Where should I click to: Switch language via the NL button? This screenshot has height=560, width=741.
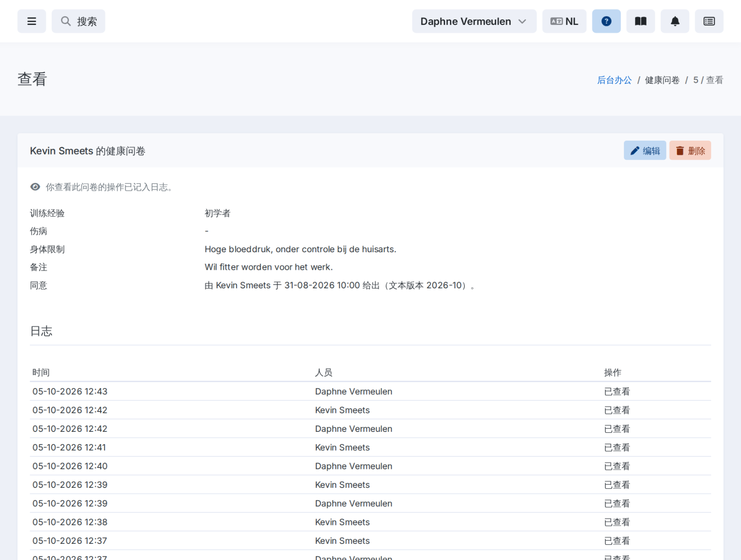pyautogui.click(x=564, y=21)
